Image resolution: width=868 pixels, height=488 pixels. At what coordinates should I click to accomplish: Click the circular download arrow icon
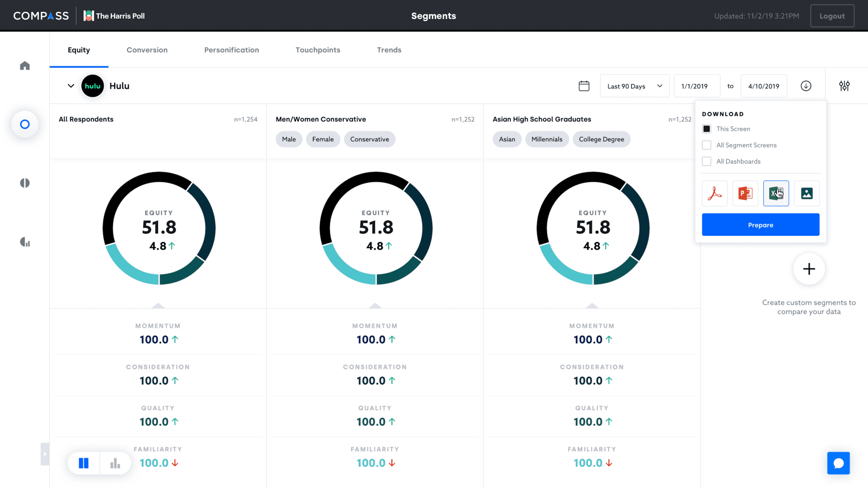806,86
